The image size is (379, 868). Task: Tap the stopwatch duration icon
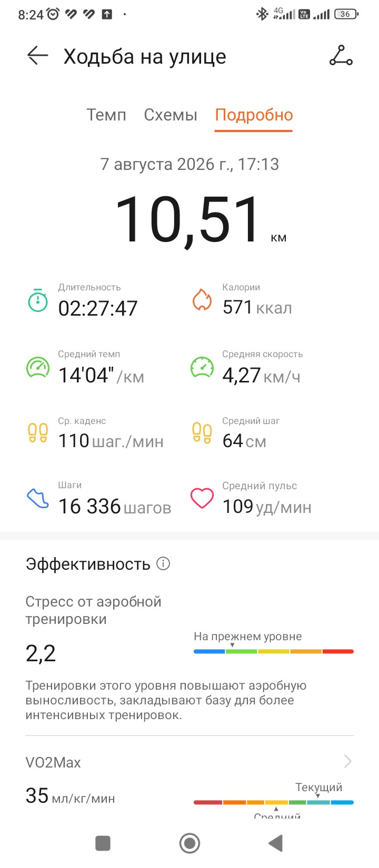click(38, 300)
